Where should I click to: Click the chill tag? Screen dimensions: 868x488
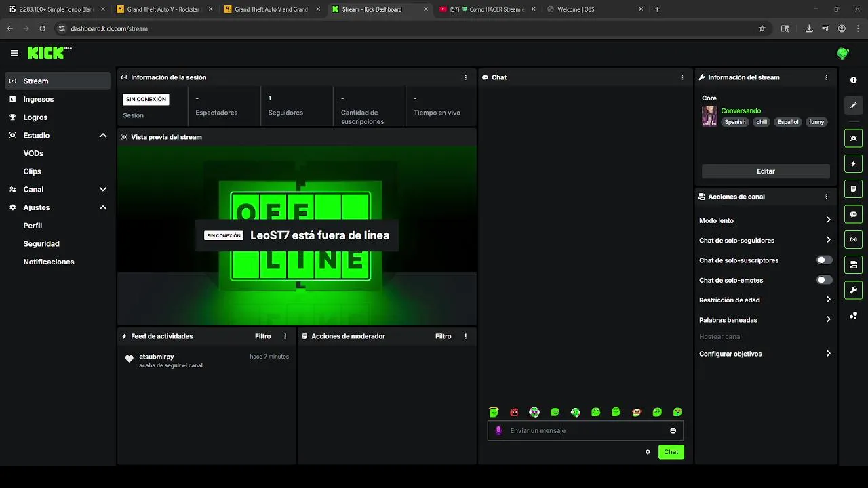[x=762, y=122]
